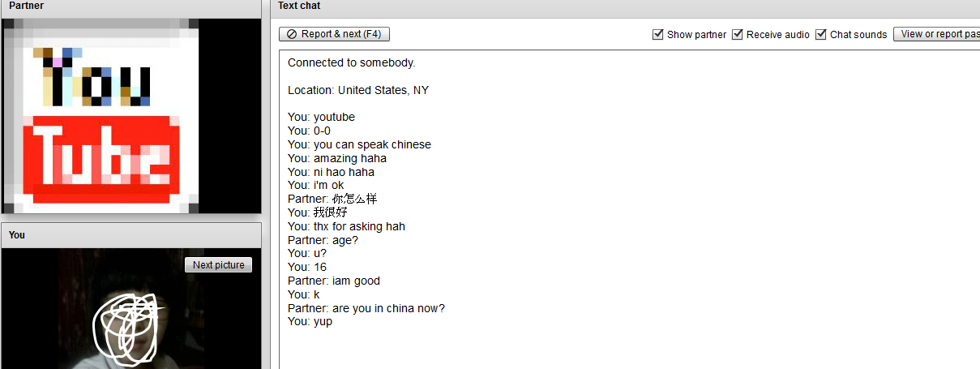
Task: Click the Text chat panel title
Action: pyautogui.click(x=299, y=6)
